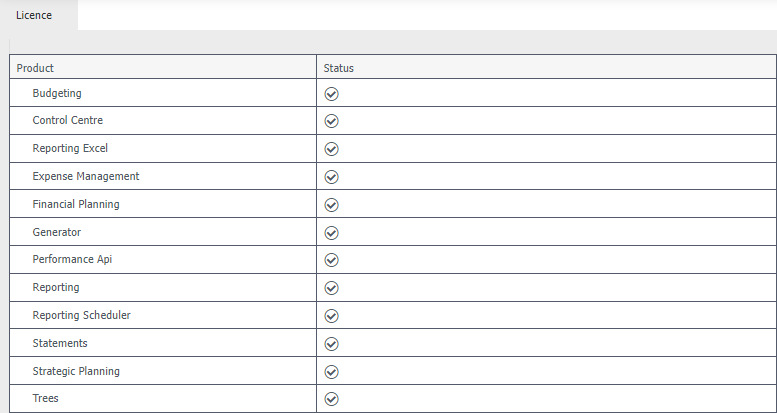777x413 pixels.
Task: Select the Control Centre product name
Action: (67, 121)
